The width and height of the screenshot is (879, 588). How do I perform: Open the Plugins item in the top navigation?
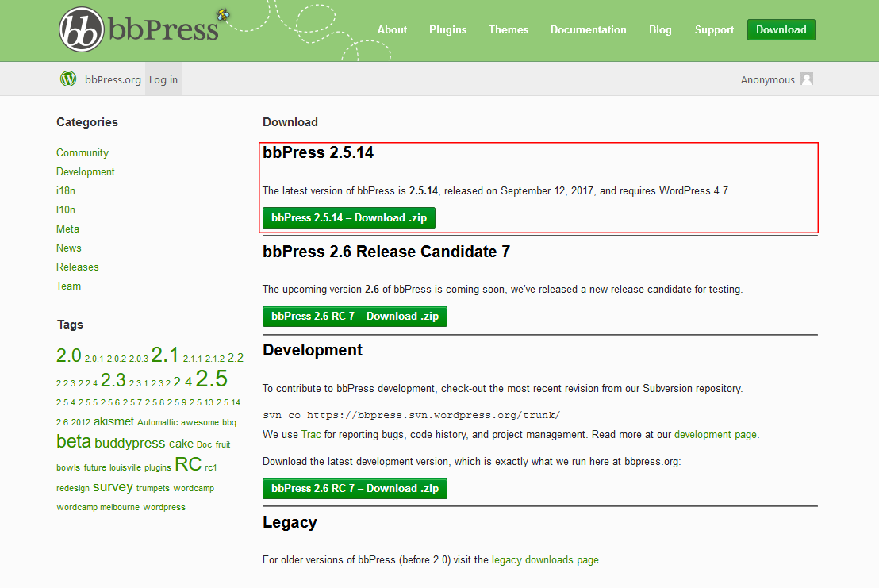[447, 29]
